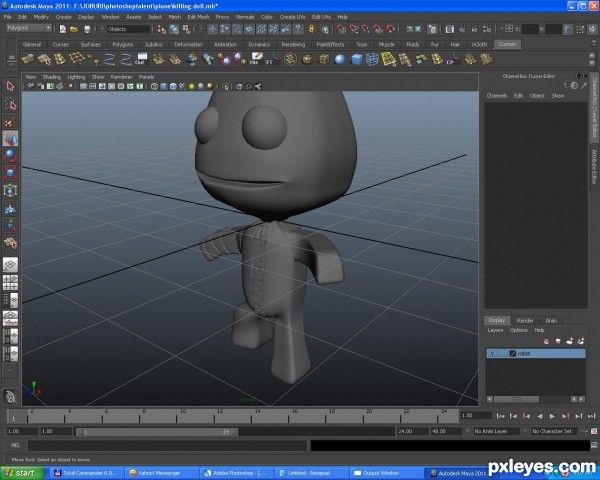Click the MEL command line input
The image size is (600, 480).
167,446
